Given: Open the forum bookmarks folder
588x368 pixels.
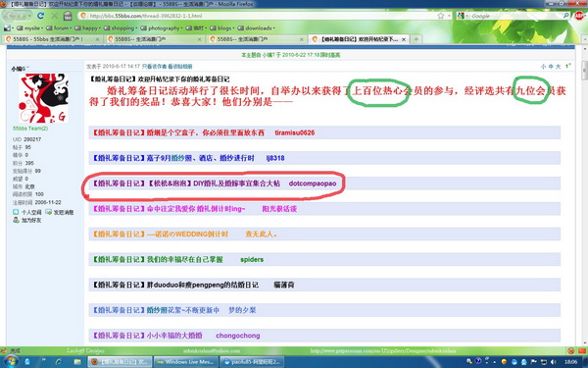Looking at the screenshot, I should (59, 28).
